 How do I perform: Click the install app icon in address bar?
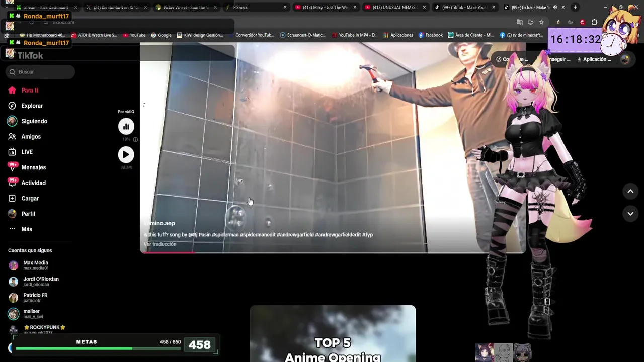(x=530, y=22)
